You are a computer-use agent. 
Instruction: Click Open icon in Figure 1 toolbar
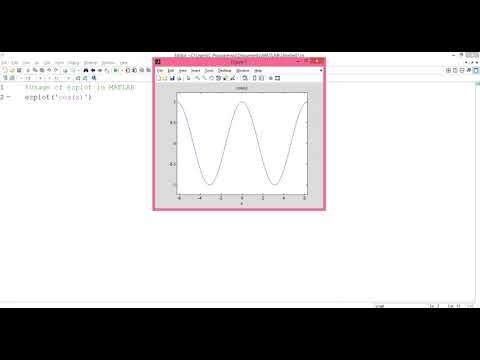165,78
